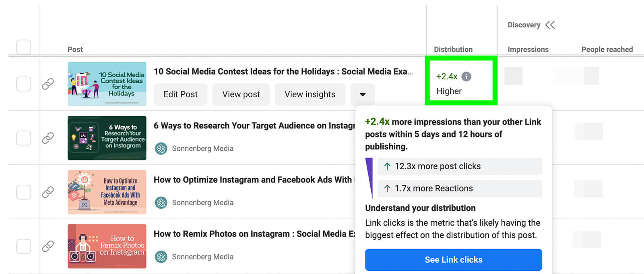Click Edit Post button
This screenshot has height=274, width=644.
click(x=180, y=94)
